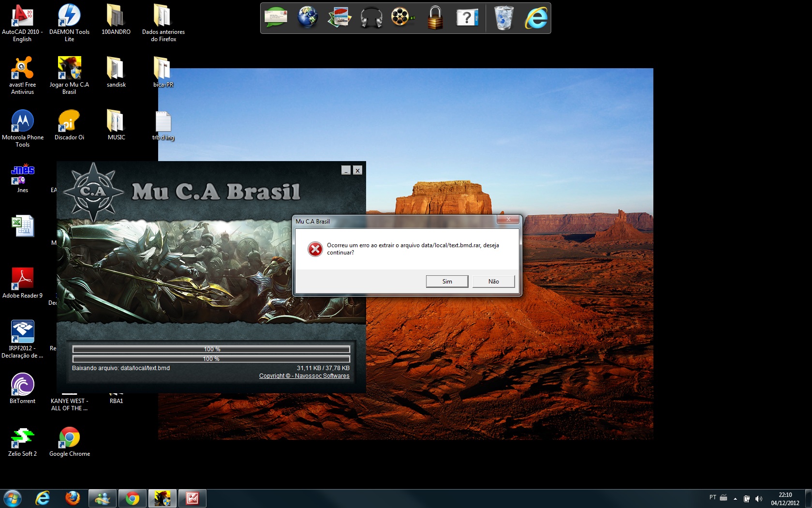Click the headphones icon in top dock
This screenshot has height=508, width=812.
(371, 18)
